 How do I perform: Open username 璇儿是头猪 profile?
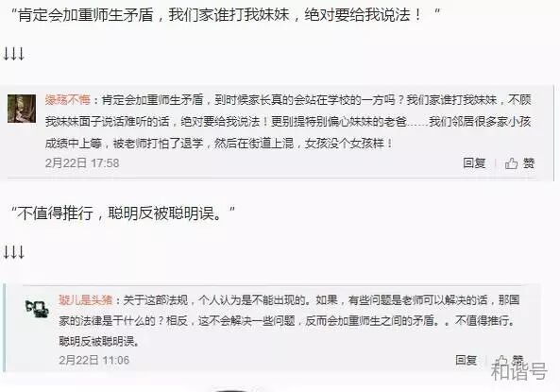click(x=86, y=299)
